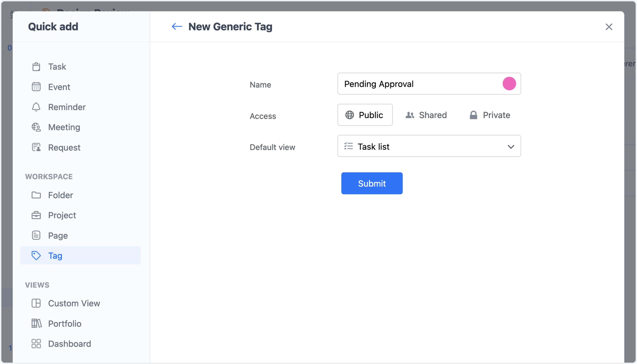The image size is (637, 364).
Task: Click the Task clipboard icon
Action: [36, 66]
